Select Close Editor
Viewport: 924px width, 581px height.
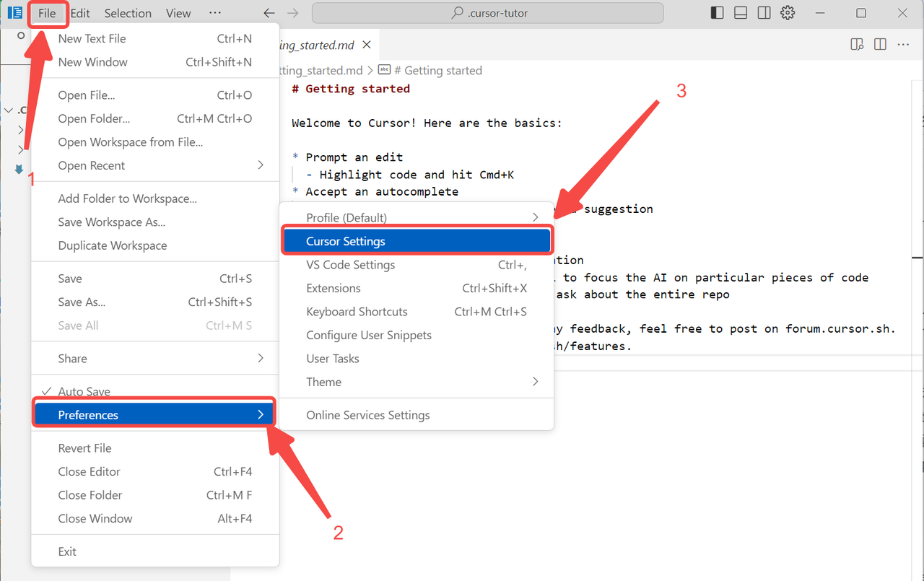155,471
